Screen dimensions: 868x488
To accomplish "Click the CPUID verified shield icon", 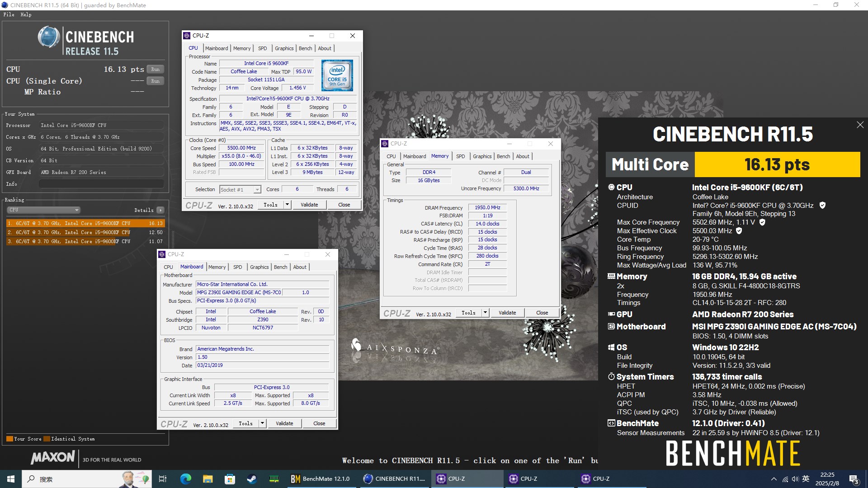I will point(822,205).
